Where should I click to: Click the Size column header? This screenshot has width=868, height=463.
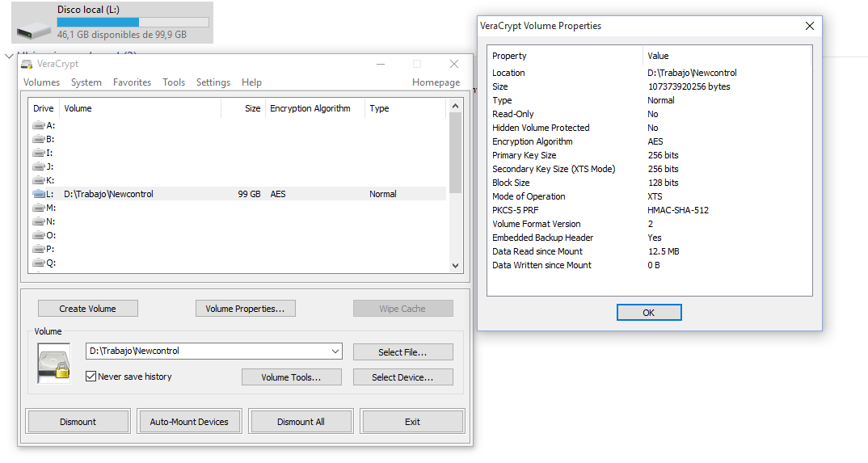(x=243, y=108)
